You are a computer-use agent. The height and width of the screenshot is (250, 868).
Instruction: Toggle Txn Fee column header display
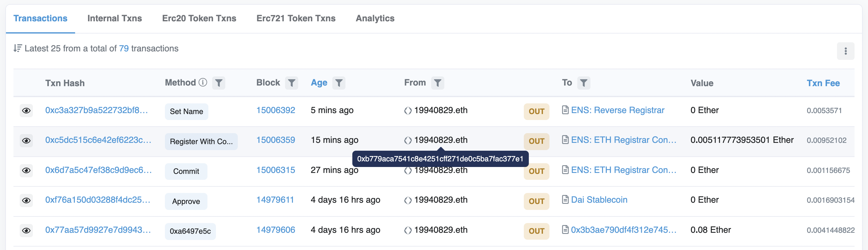coord(823,83)
